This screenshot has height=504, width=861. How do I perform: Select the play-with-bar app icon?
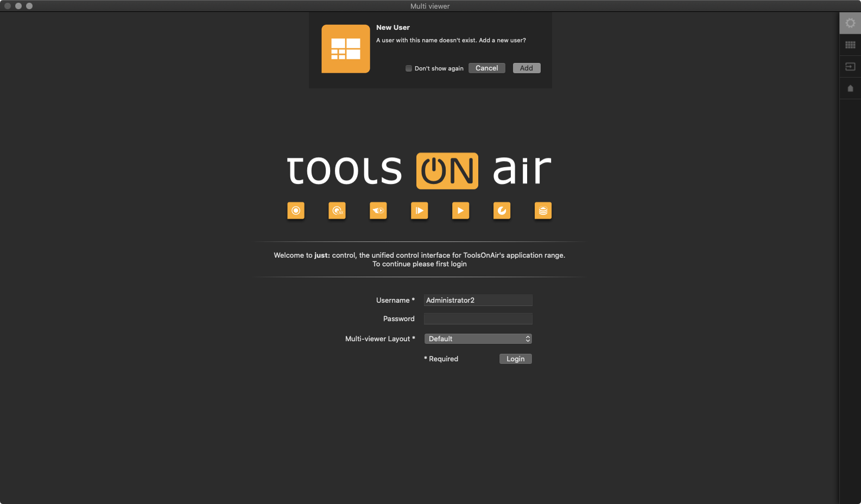(x=420, y=210)
